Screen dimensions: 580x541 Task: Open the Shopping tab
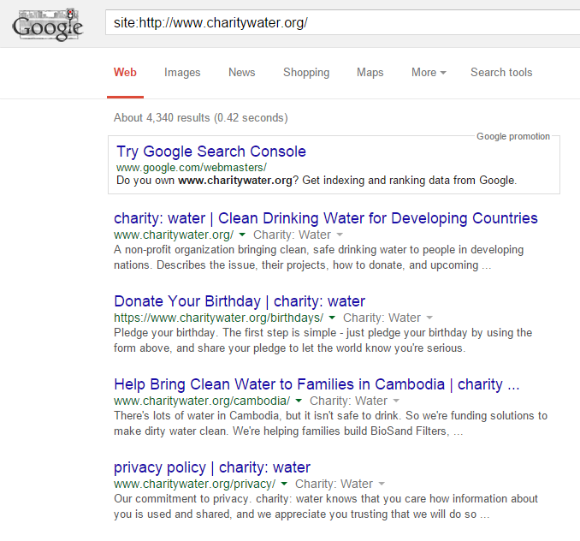click(x=306, y=72)
